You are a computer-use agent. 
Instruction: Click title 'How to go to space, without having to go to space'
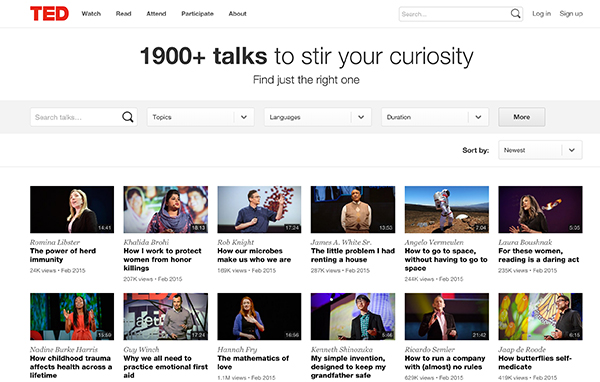[446, 260]
